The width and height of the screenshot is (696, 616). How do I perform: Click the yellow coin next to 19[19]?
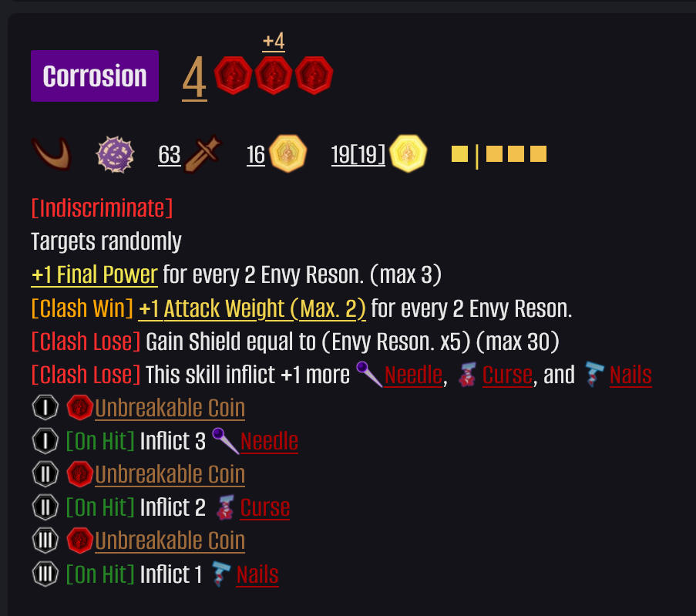click(x=408, y=153)
